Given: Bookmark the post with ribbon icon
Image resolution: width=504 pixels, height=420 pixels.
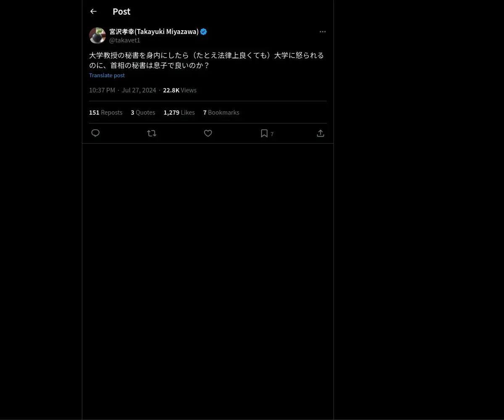Looking at the screenshot, I should click(x=264, y=133).
